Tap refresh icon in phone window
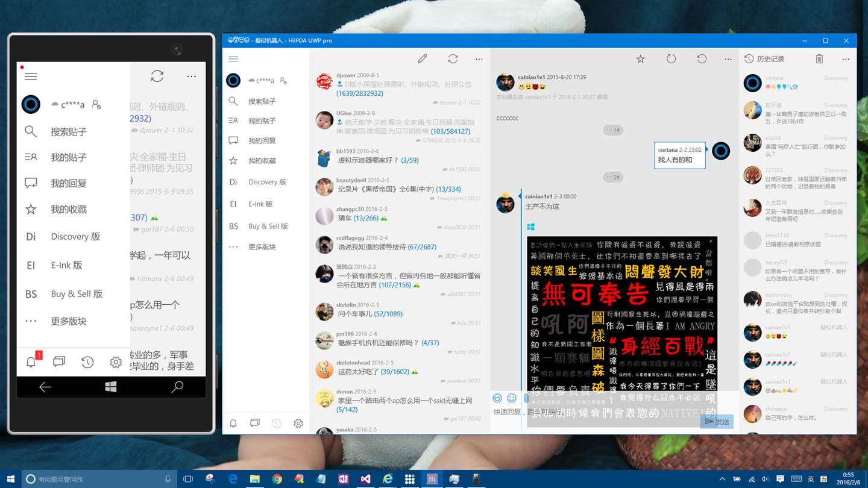 [x=157, y=76]
